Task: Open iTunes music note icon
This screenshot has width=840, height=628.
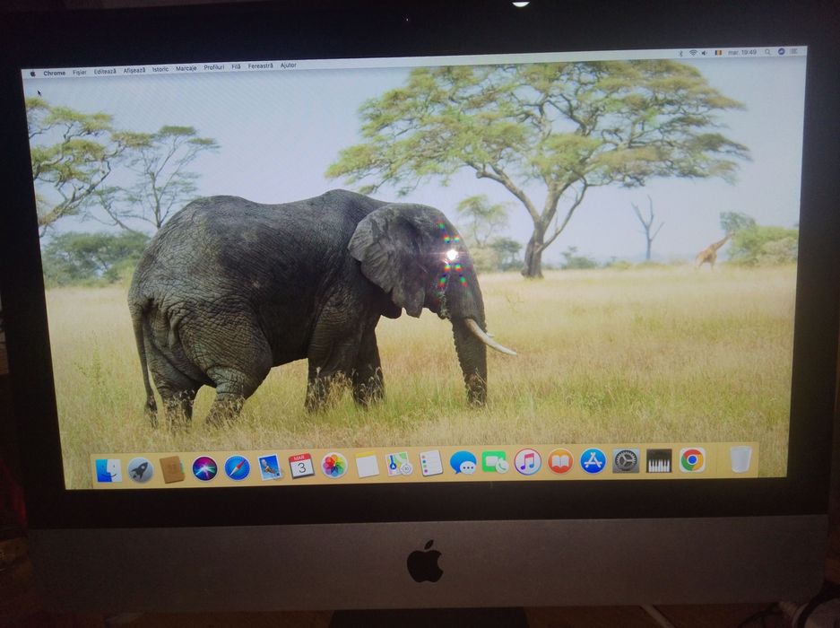Action: click(528, 461)
